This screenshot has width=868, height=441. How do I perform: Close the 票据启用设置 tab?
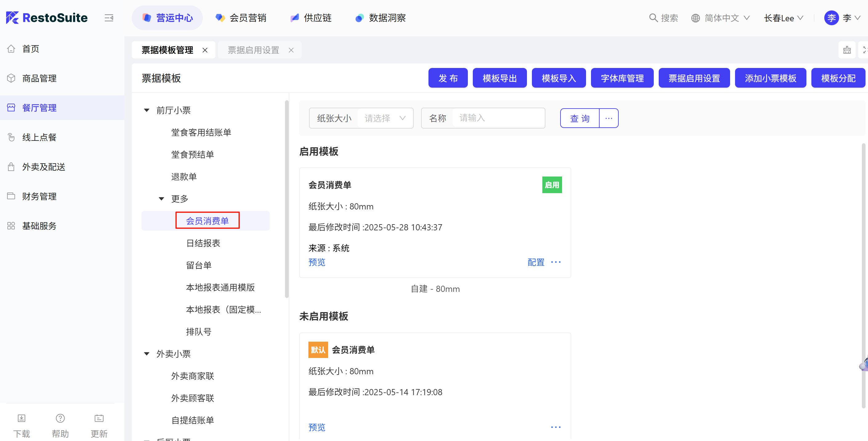click(291, 50)
